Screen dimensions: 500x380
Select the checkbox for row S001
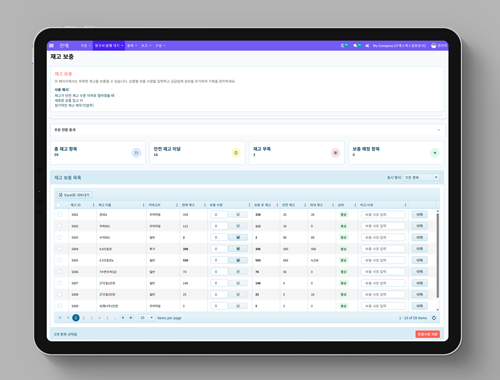59,214
